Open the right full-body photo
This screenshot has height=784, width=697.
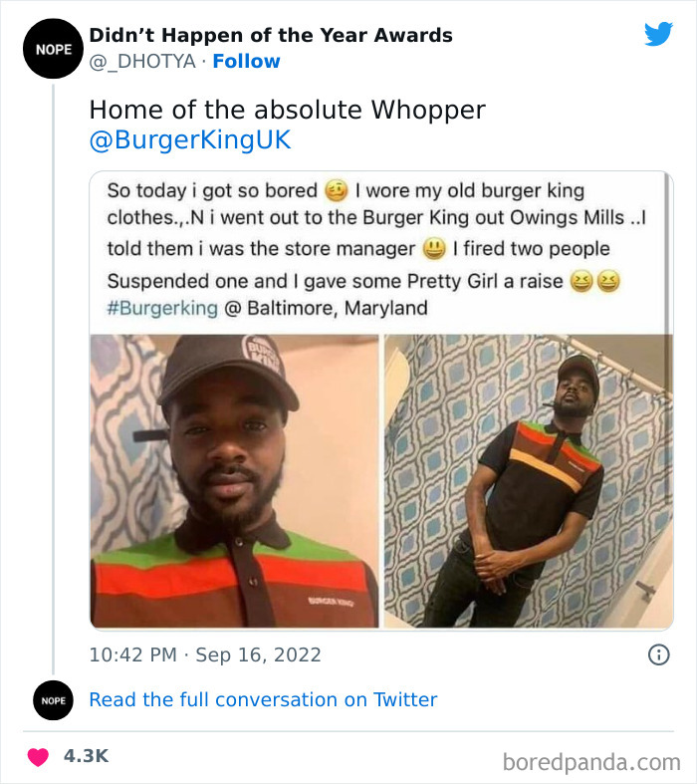[529, 480]
